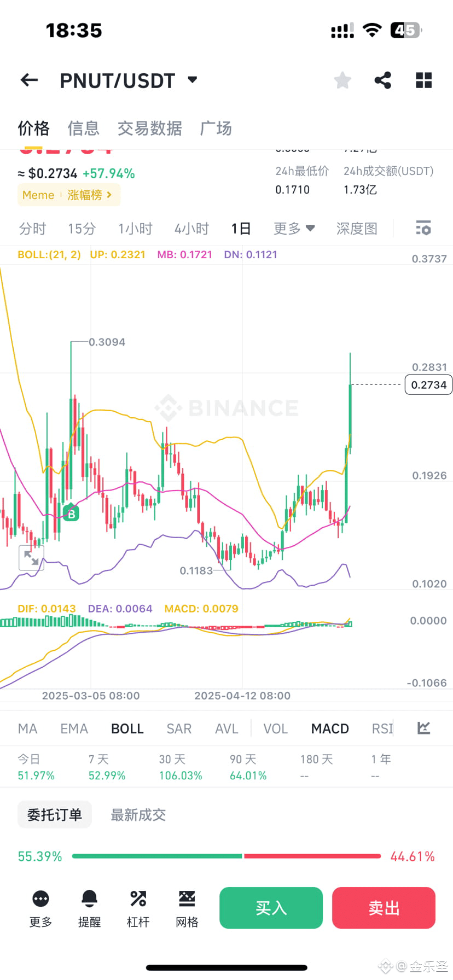Toggle the SAR indicator

(179, 728)
